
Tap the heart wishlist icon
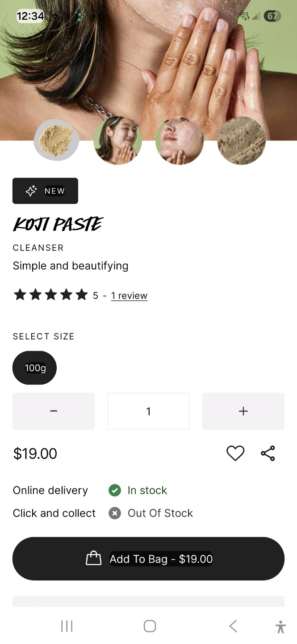pyautogui.click(x=235, y=453)
